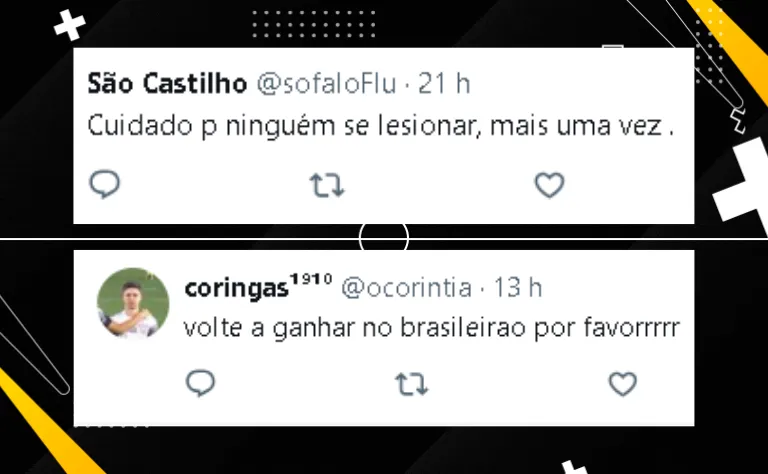
Task: Retweet the São Castilho tweet
Action: tap(327, 186)
